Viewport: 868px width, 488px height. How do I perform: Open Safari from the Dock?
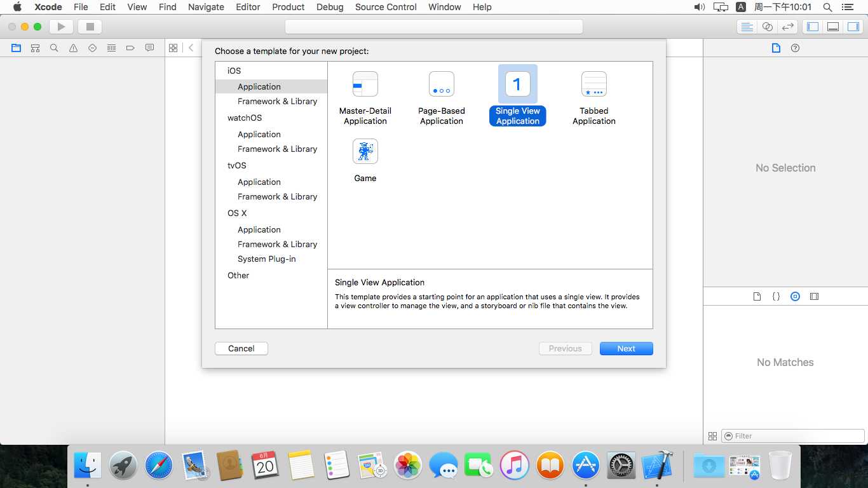tap(159, 465)
